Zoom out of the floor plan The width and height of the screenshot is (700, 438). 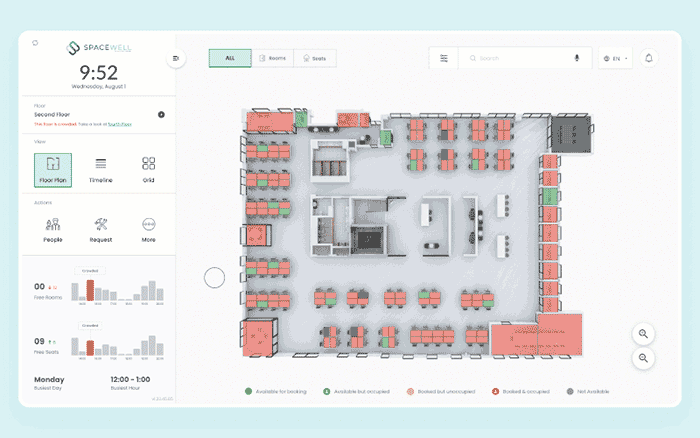(x=643, y=357)
